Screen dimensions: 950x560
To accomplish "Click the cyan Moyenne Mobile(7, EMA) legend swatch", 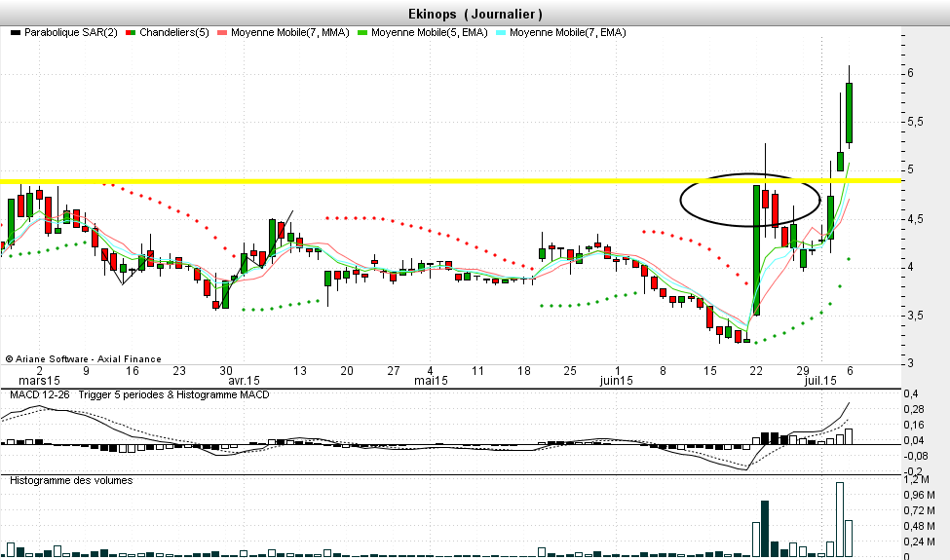I will (501, 33).
